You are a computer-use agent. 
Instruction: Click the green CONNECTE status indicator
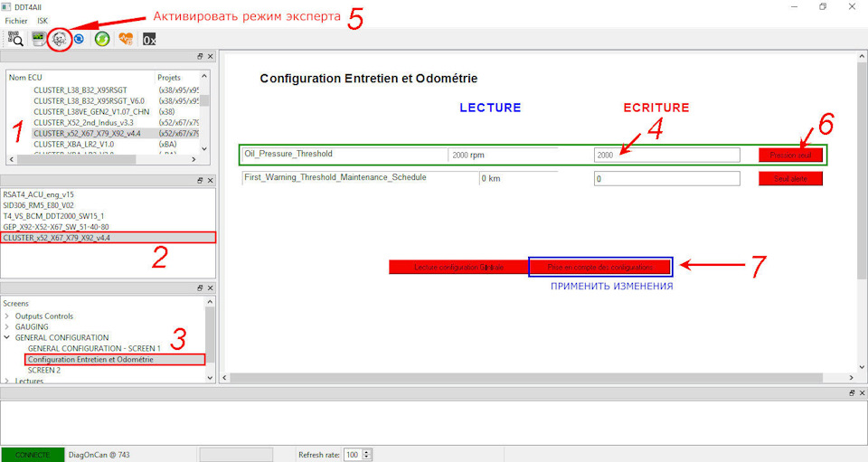(x=33, y=455)
